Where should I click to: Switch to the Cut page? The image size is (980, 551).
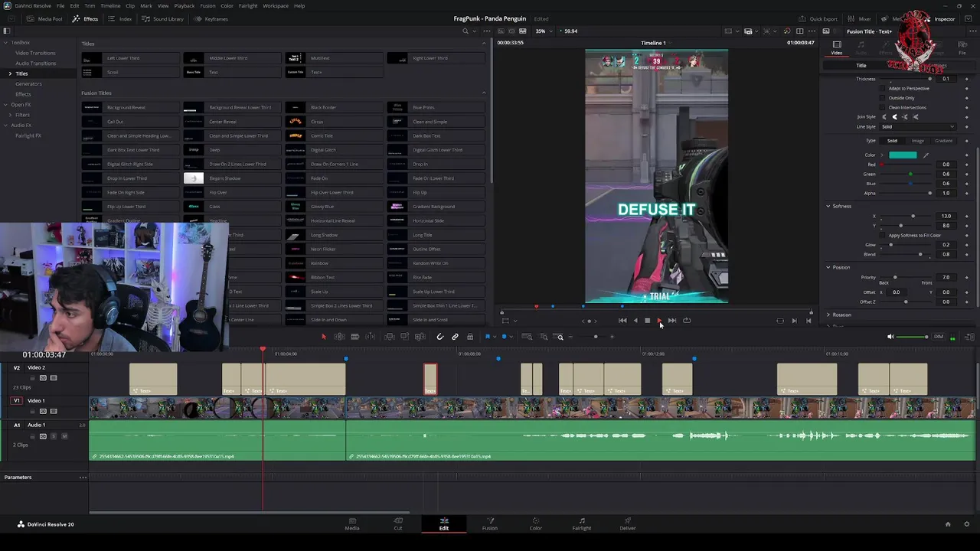click(397, 524)
